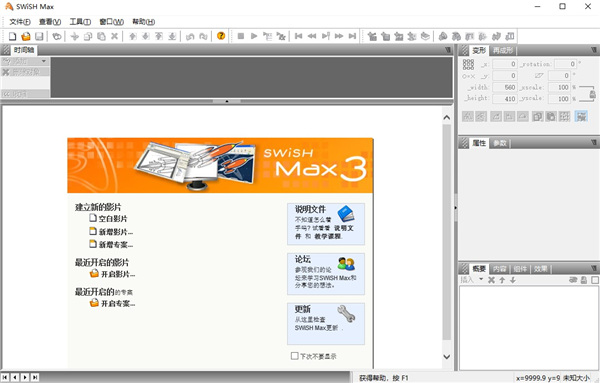Screen dimensions: 600x383
Task: Click the blue book help documentation icon
Action: tap(346, 214)
